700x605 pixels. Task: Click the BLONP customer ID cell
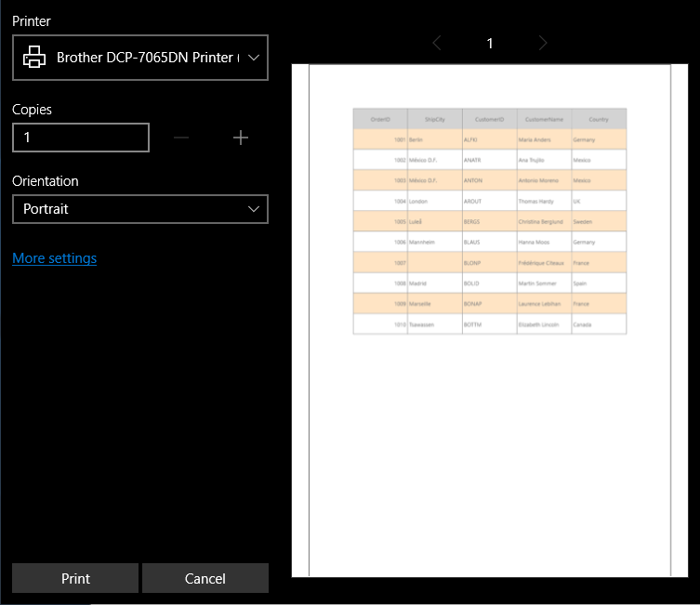(x=490, y=263)
